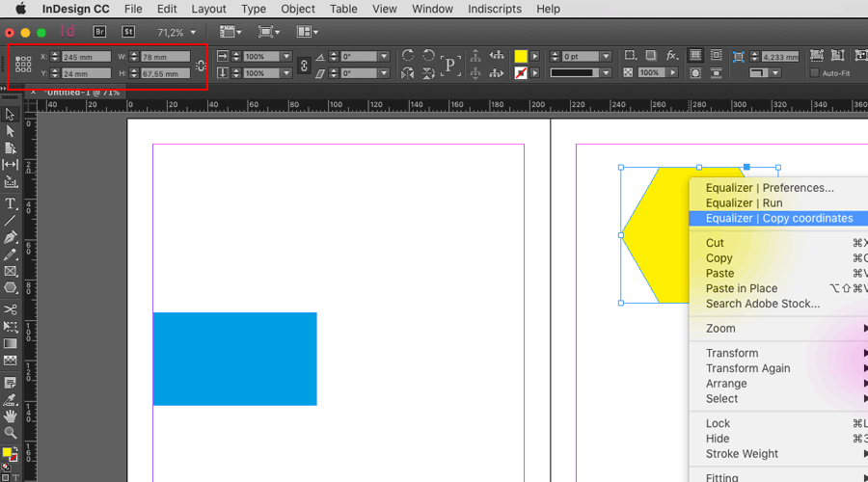Image resolution: width=868 pixels, height=482 pixels.
Task: Open Adobe Bridge via Br icon
Action: (99, 32)
